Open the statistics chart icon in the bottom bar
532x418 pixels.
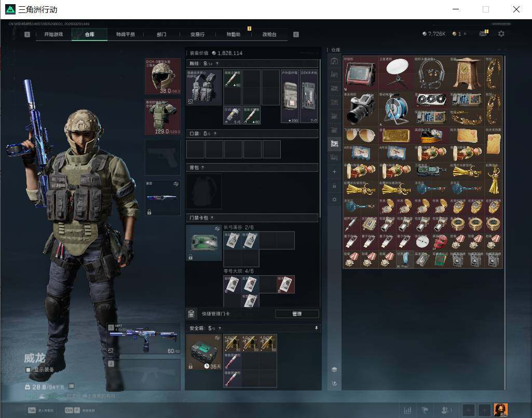(x=407, y=410)
